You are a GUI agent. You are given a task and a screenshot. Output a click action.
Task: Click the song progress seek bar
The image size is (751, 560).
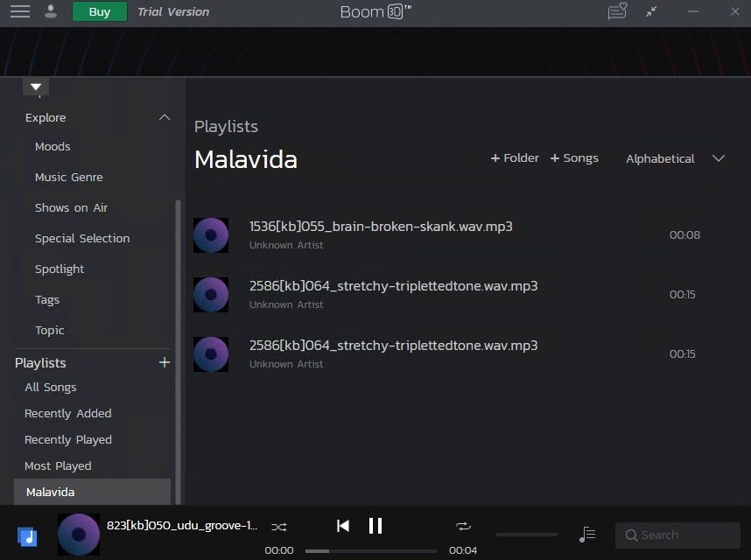(371, 551)
